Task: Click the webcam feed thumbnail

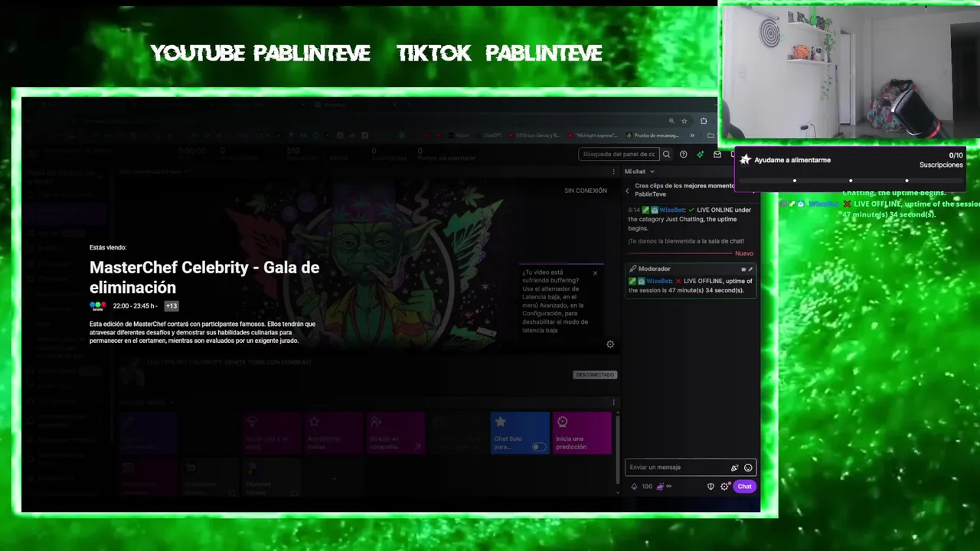Action: point(849,72)
